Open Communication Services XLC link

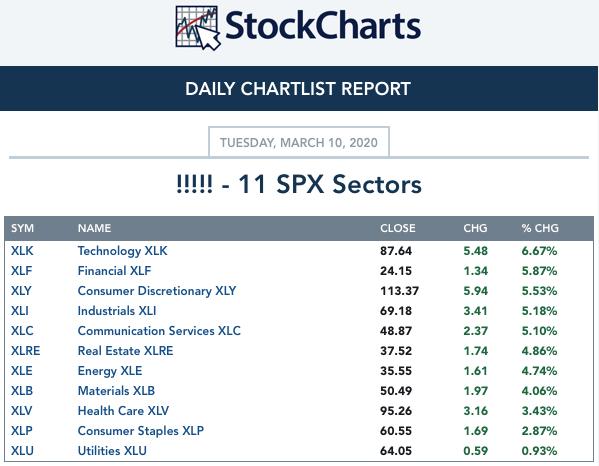159,331
